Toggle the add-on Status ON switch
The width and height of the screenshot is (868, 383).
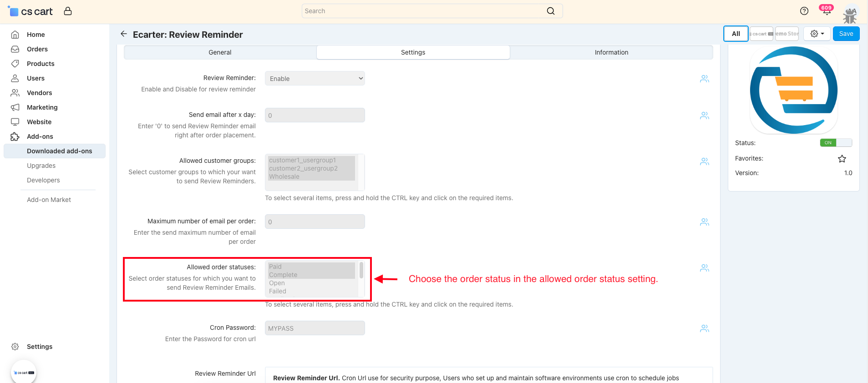pos(835,143)
